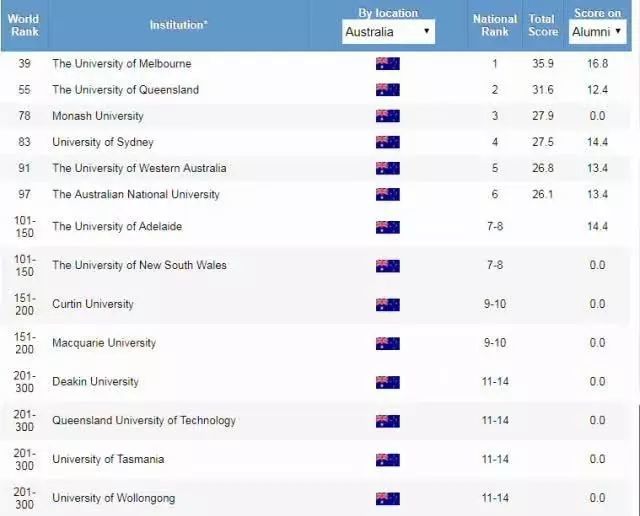The image size is (640, 516).
Task: Click total score 26.1 for Australian National University
Action: pos(543,194)
